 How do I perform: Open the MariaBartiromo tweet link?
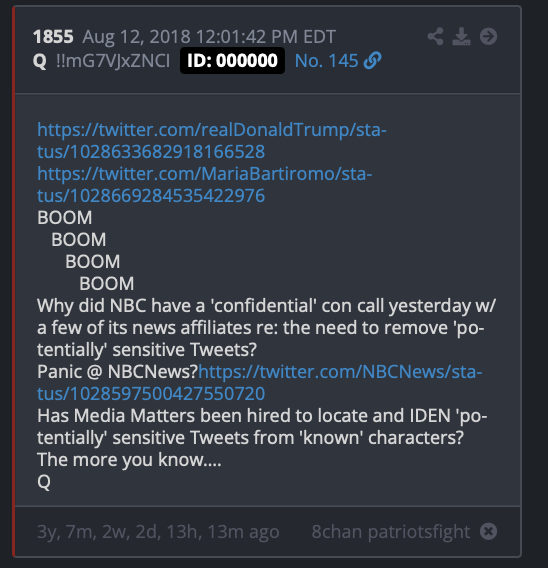205,185
